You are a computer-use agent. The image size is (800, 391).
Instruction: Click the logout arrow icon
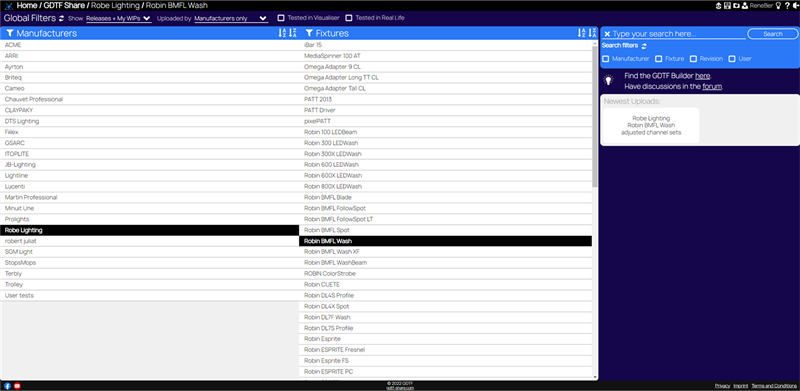(796, 6)
